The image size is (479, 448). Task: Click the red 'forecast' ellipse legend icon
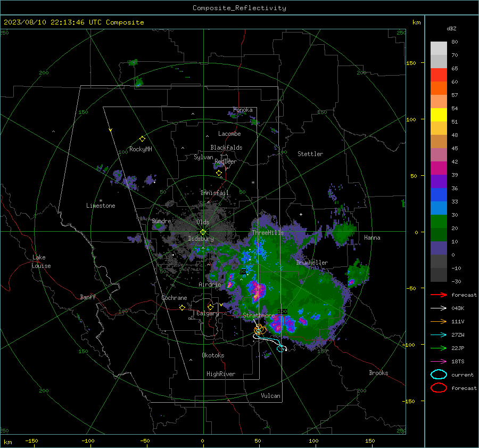point(439,388)
